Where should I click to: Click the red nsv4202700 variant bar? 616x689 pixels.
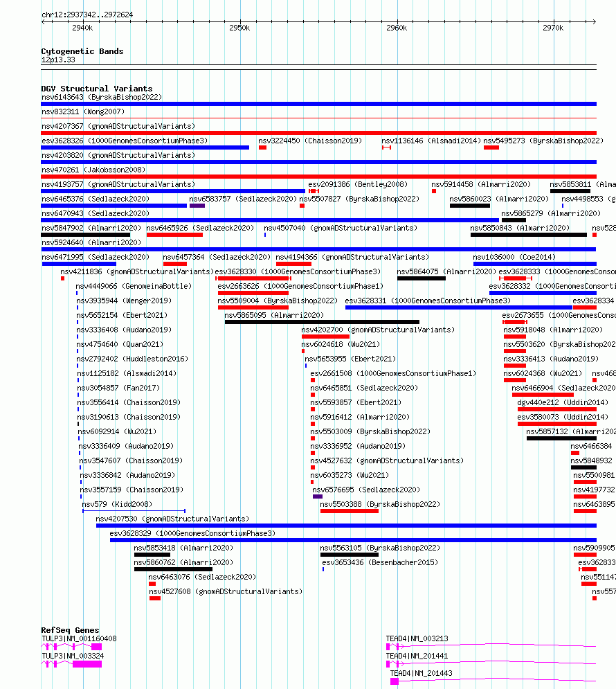[x=325, y=336]
